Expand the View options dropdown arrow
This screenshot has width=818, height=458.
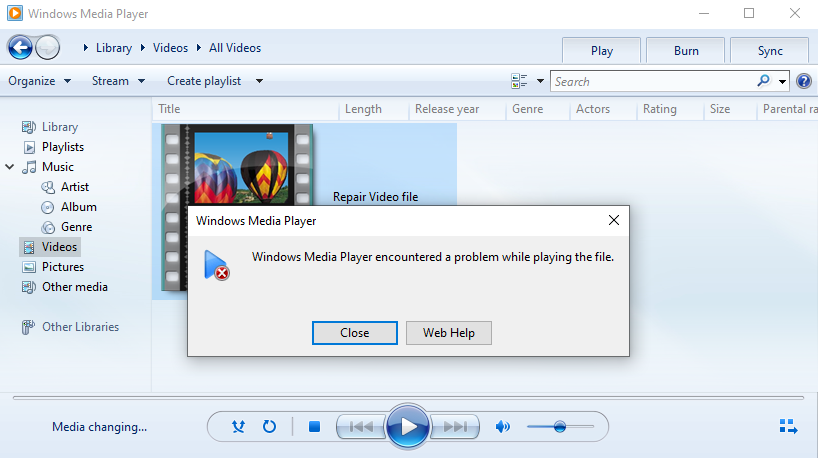coord(540,81)
